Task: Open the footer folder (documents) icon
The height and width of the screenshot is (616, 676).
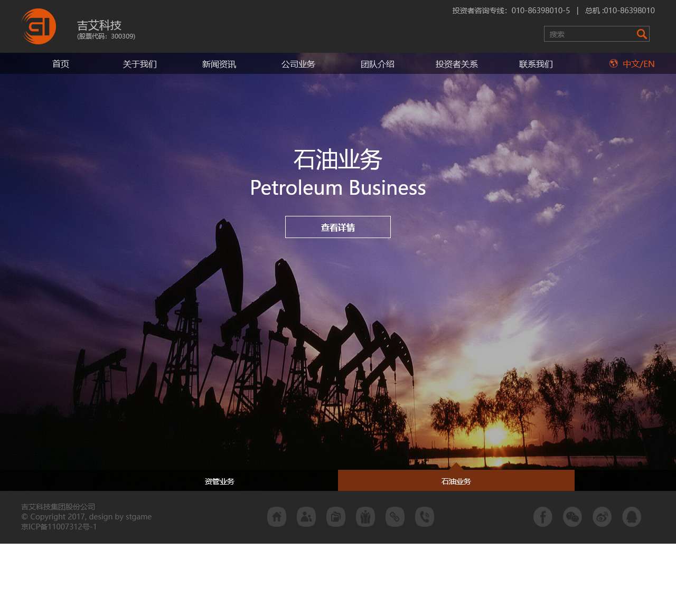Action: [x=336, y=517]
